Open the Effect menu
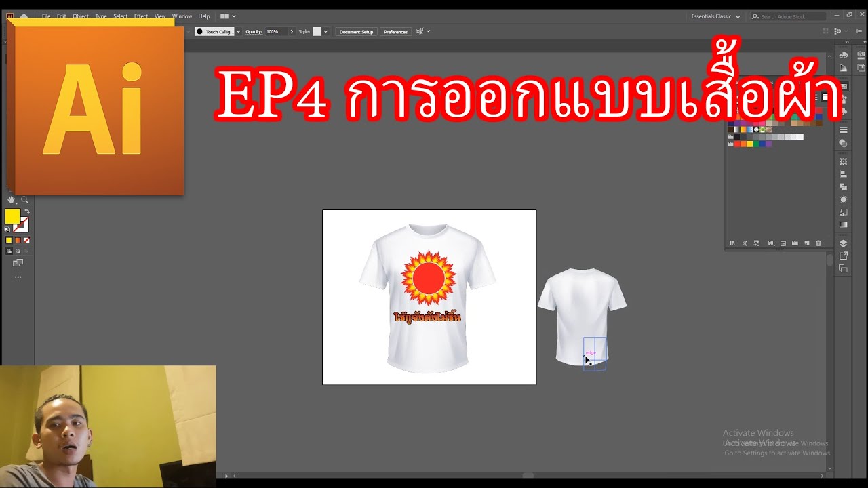Image resolution: width=868 pixels, height=488 pixels. click(x=141, y=16)
